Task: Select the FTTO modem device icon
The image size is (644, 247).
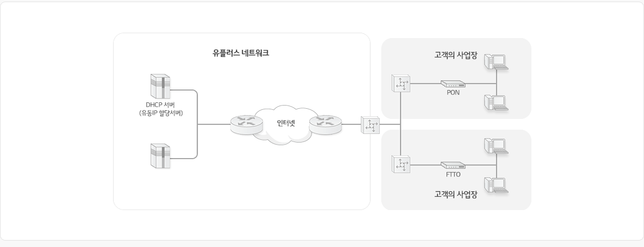Action: (453, 166)
